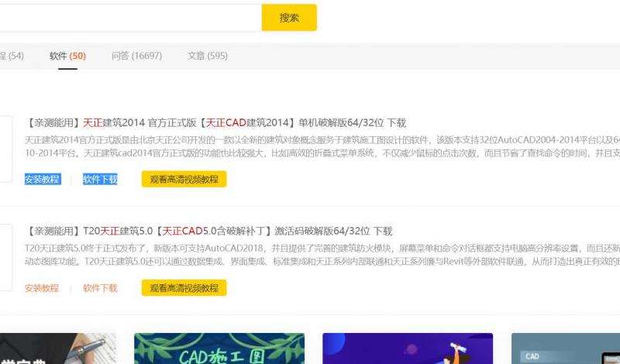Open 安装教程 for T20天正建筑5.0
This screenshot has width=620, height=364.
(42, 288)
